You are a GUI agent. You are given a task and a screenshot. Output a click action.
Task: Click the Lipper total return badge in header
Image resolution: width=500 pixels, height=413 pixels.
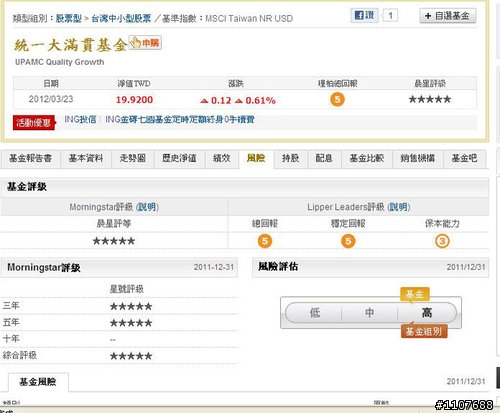[337, 99]
